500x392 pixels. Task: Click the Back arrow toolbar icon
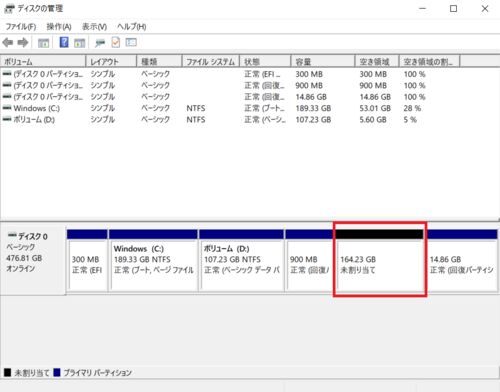[8, 43]
